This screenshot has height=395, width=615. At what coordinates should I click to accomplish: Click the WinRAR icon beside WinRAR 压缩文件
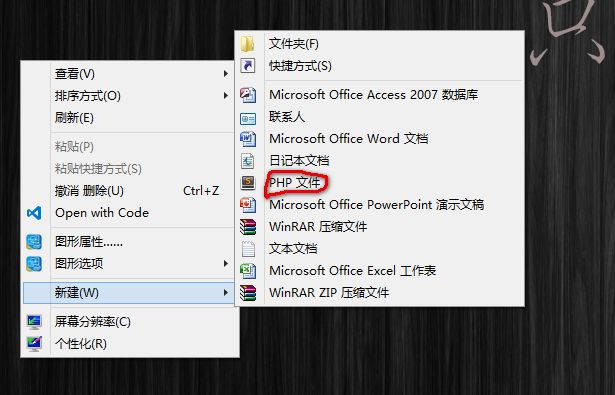248,227
